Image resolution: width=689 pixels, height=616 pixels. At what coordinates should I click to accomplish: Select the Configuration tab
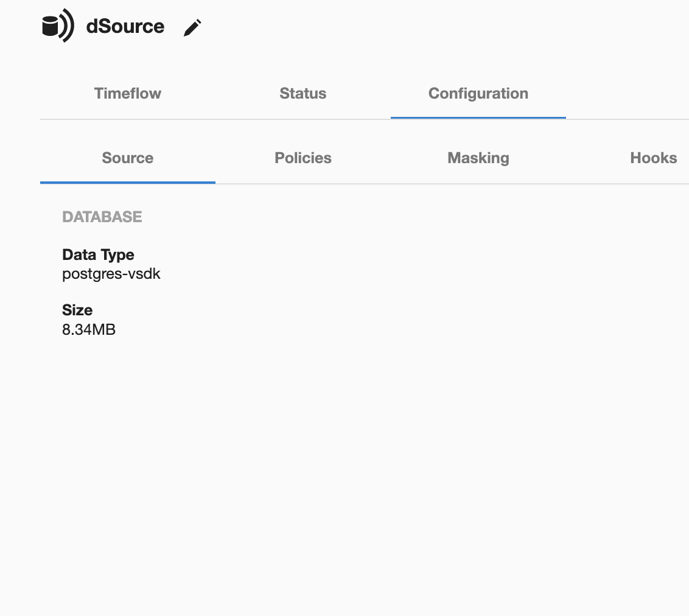pos(478,94)
